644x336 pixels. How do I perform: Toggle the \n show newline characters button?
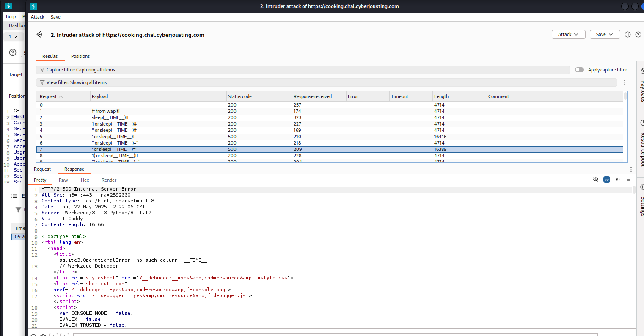click(618, 179)
